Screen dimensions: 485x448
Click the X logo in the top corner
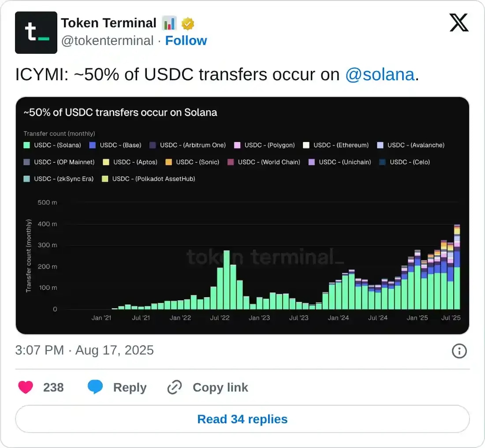coord(459,22)
